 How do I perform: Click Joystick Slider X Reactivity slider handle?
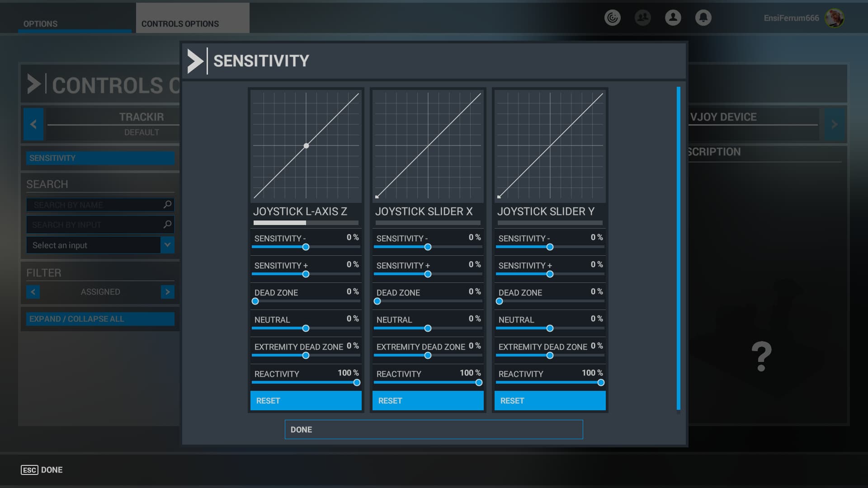point(479,383)
